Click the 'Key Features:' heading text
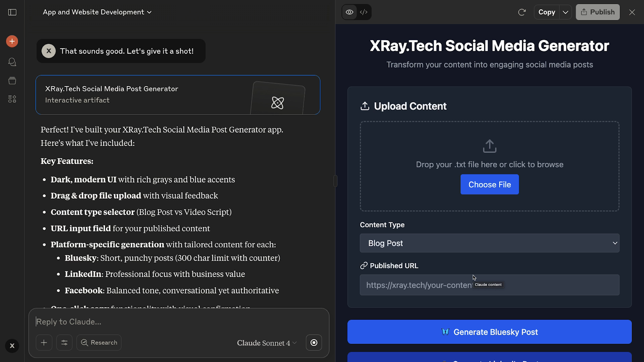 pyautogui.click(x=67, y=161)
